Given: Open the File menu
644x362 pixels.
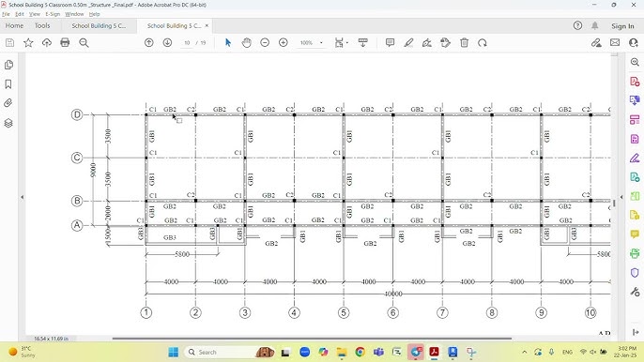Looking at the screenshot, I should (6, 14).
